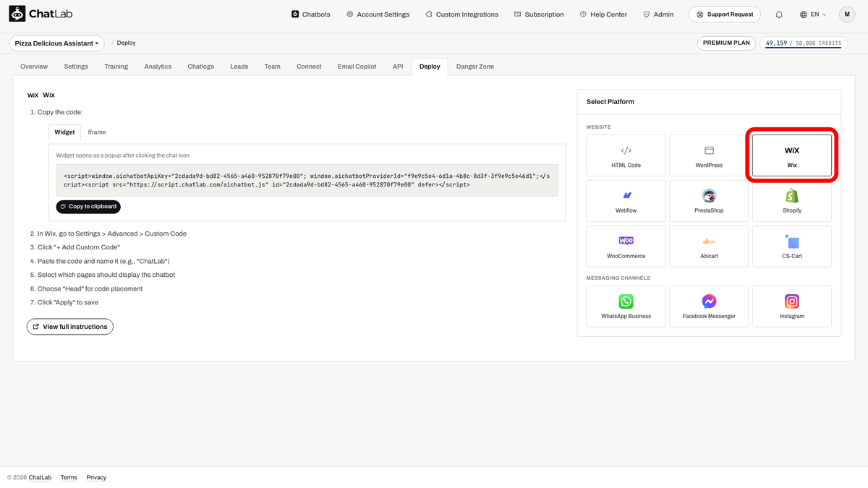Switch to the Deploy tab
868x488 pixels.
click(x=430, y=67)
